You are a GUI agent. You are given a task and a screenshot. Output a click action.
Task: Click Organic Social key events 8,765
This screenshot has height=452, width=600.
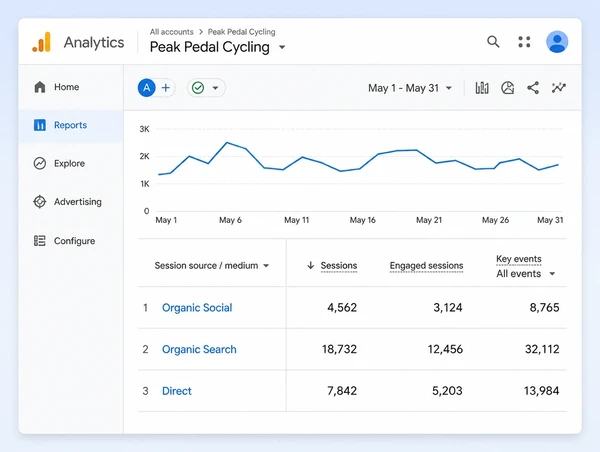[x=544, y=307]
